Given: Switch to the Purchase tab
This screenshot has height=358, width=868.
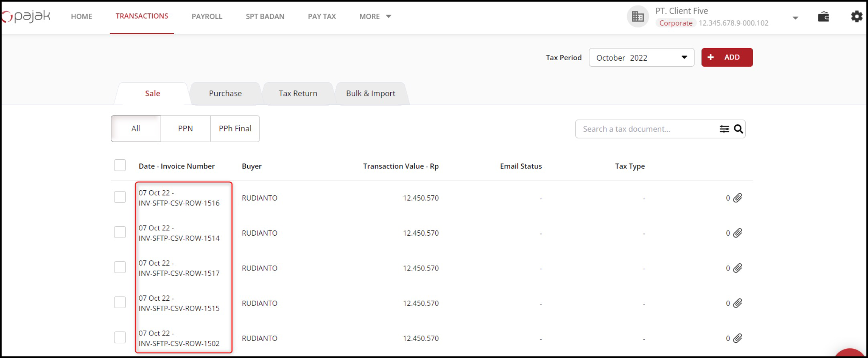Looking at the screenshot, I should [225, 94].
